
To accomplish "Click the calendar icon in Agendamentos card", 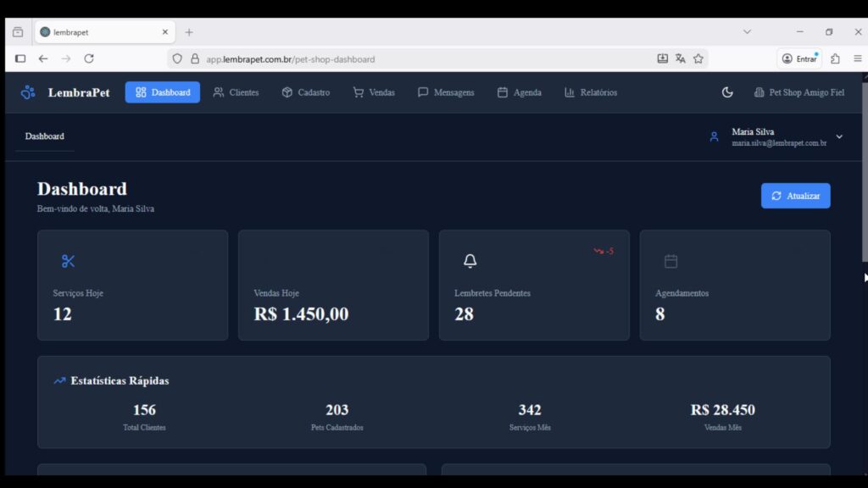I will pos(670,262).
